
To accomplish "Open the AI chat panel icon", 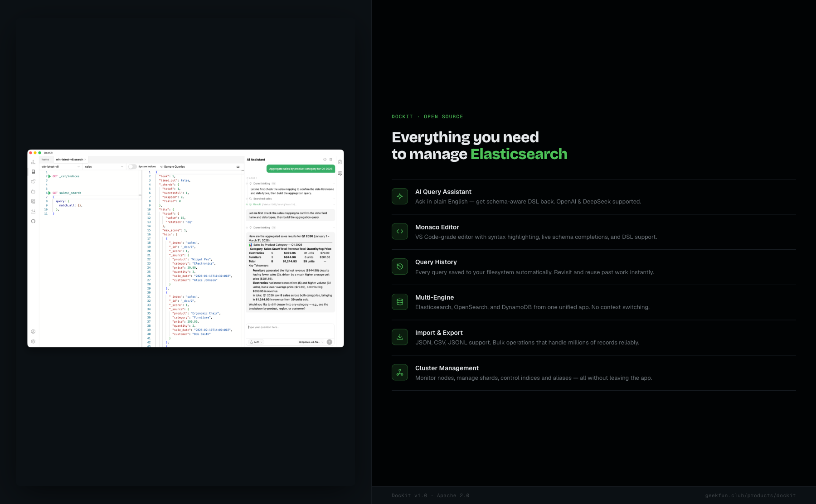I will pos(340,174).
